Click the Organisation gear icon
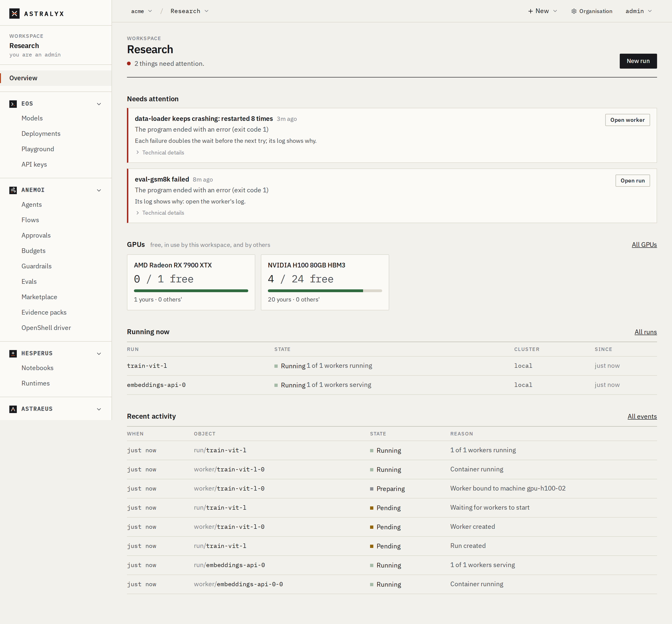This screenshot has width=672, height=624. (574, 11)
